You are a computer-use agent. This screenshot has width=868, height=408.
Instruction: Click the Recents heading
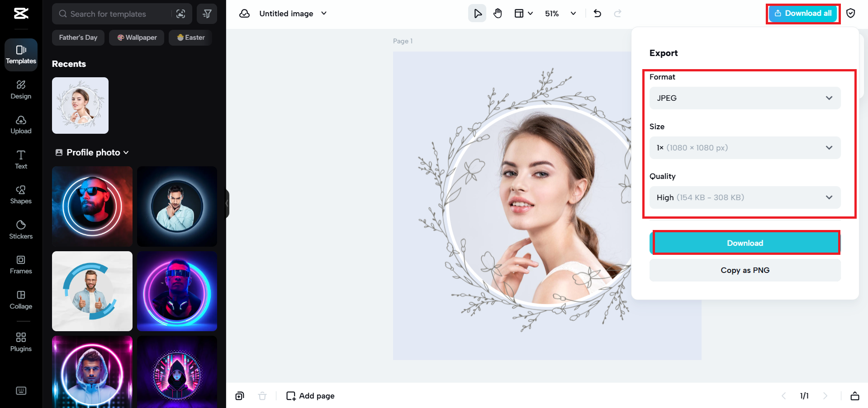tap(69, 64)
